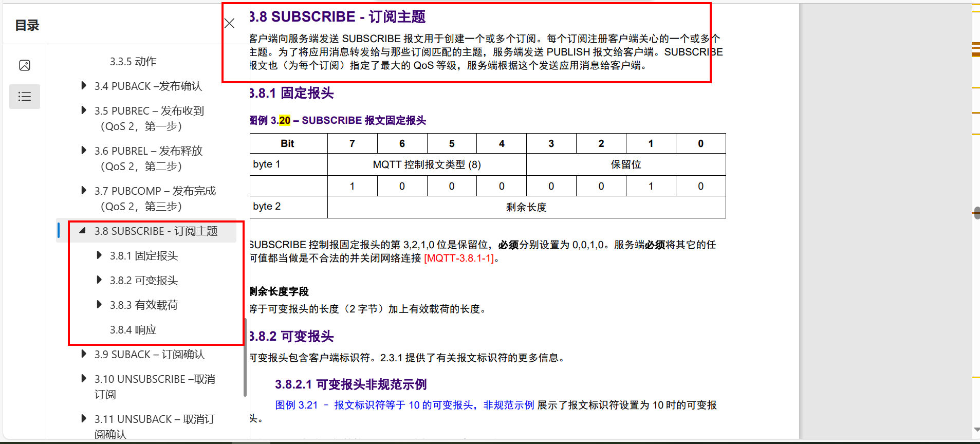Switch to thumbnail view icon
This screenshot has height=444, width=980.
pos(25,65)
